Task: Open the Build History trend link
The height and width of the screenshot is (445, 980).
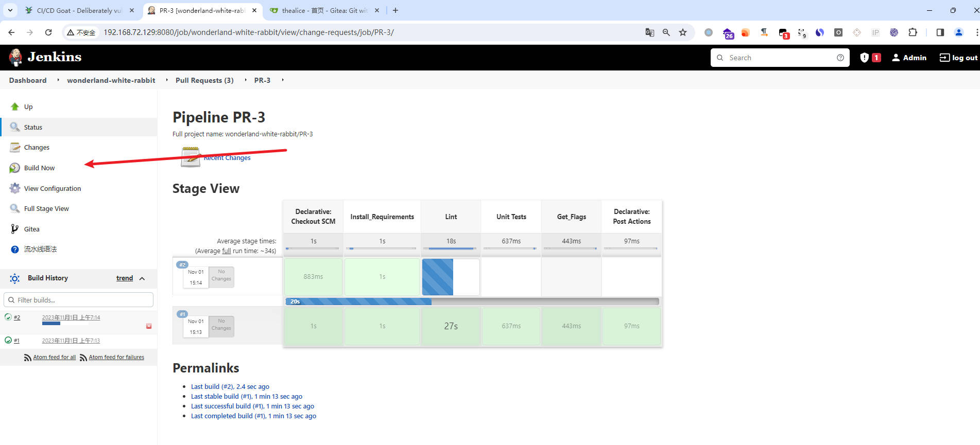Action: point(125,278)
